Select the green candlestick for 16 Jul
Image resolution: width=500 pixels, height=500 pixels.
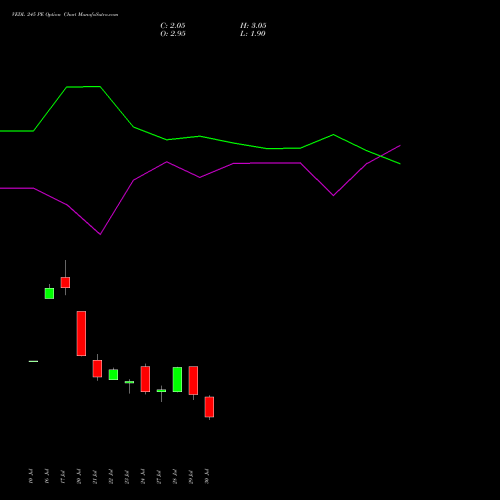click(49, 293)
